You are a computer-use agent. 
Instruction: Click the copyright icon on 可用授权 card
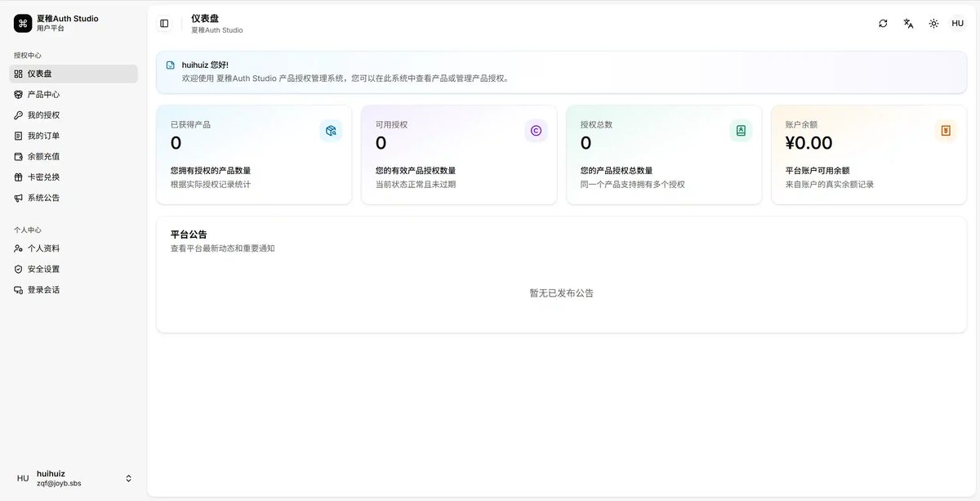click(536, 131)
